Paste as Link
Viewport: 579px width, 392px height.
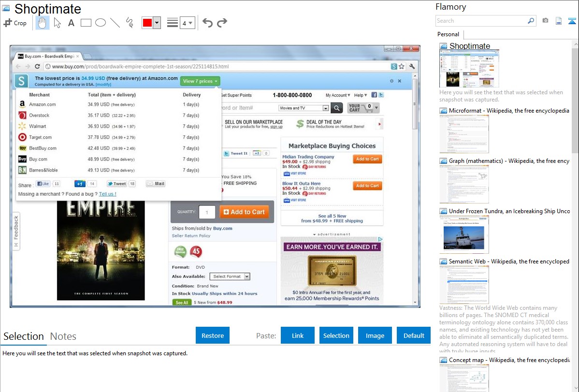(298, 335)
